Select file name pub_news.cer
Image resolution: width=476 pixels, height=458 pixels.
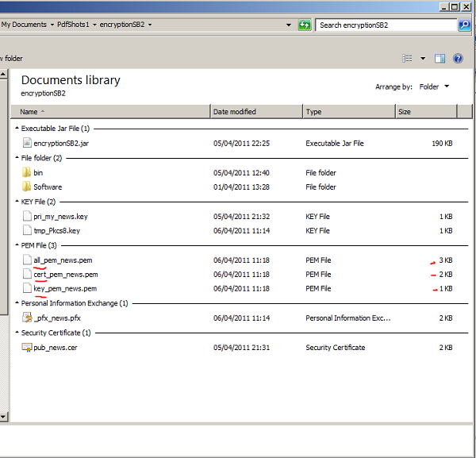pos(56,348)
